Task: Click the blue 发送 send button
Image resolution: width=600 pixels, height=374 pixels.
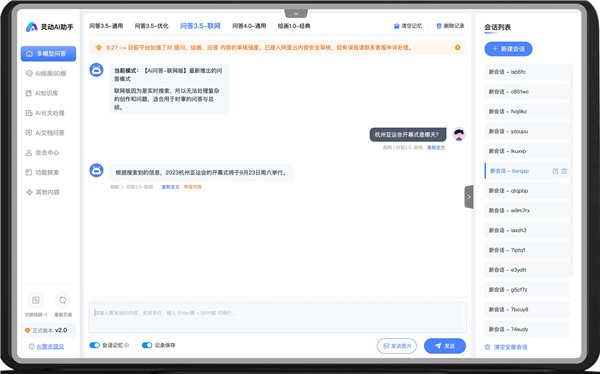Action: [445, 346]
